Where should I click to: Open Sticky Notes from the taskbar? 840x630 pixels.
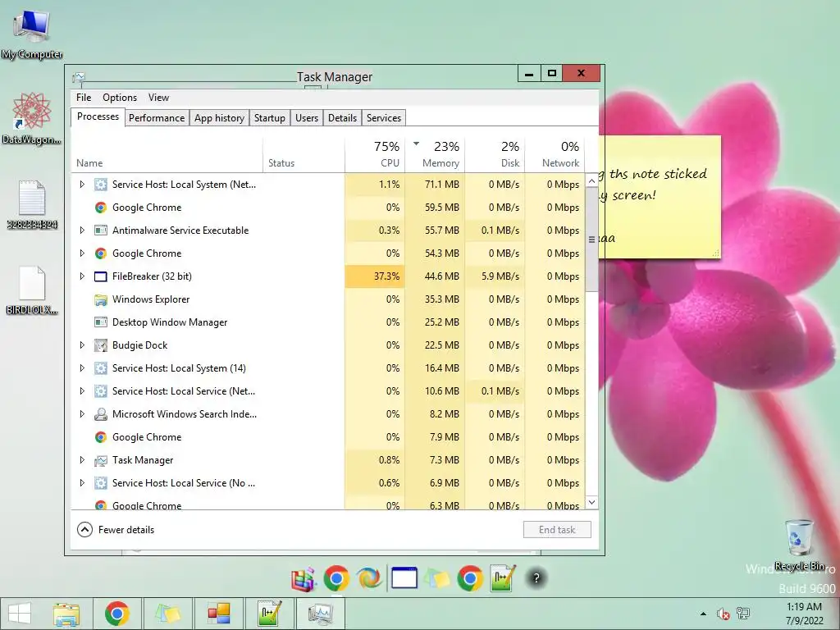pyautogui.click(x=167, y=614)
